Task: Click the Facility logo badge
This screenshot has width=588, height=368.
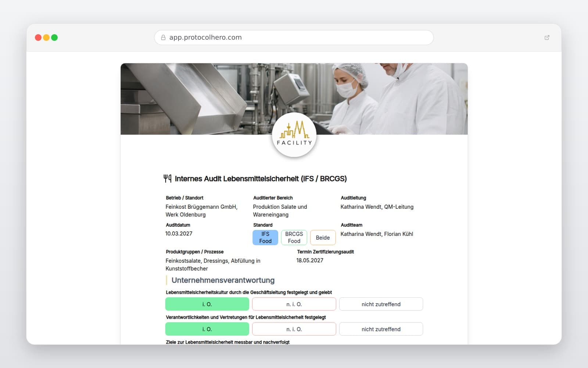Action: pyautogui.click(x=294, y=135)
